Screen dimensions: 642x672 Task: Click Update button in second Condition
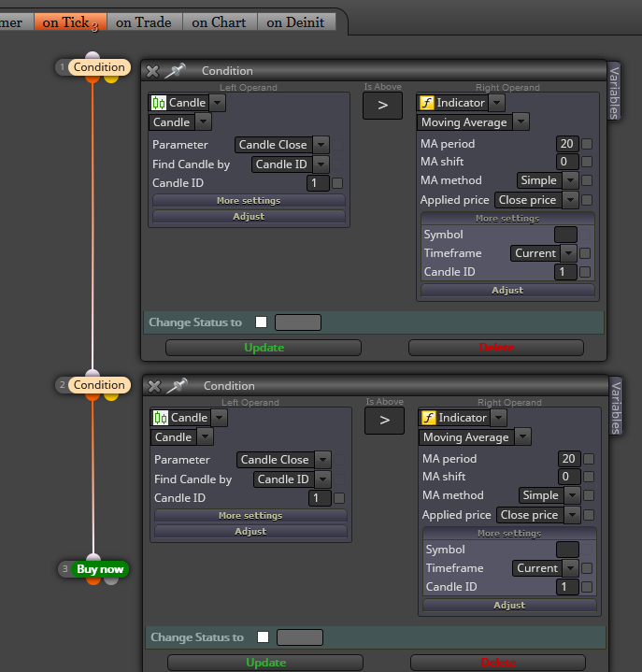click(x=265, y=663)
